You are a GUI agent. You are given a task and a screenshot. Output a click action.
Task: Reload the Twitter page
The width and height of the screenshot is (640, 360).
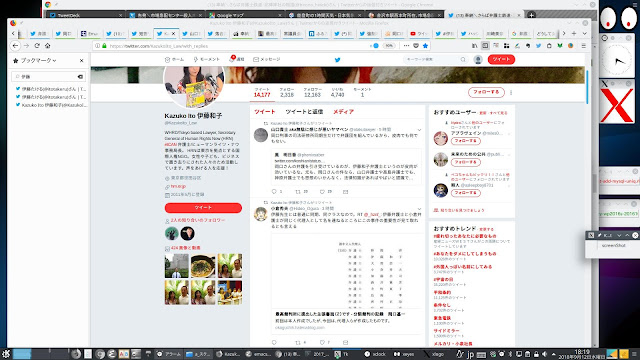[x=37, y=46]
